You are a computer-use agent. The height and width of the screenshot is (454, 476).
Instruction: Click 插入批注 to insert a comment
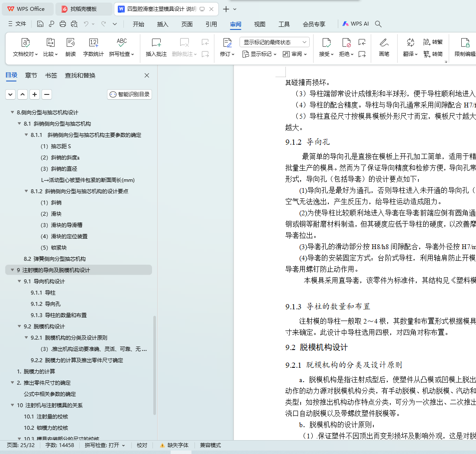coord(156,47)
